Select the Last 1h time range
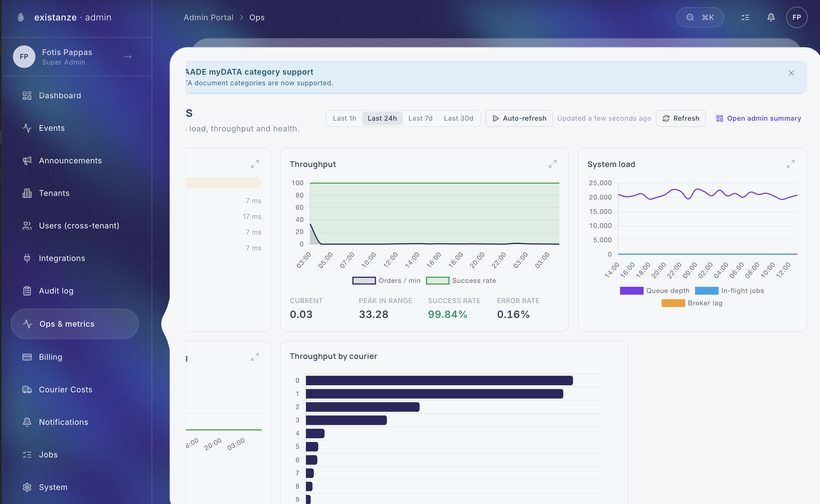 point(345,118)
